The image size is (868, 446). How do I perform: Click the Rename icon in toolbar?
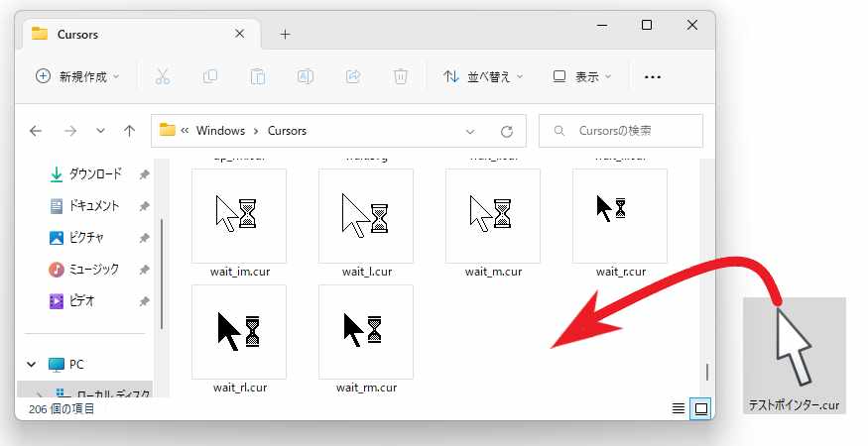[305, 76]
